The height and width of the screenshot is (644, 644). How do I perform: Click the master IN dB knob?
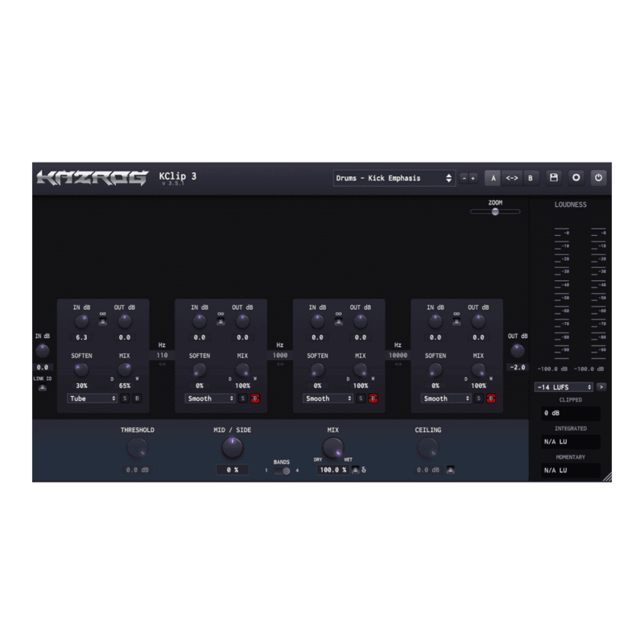(43, 351)
